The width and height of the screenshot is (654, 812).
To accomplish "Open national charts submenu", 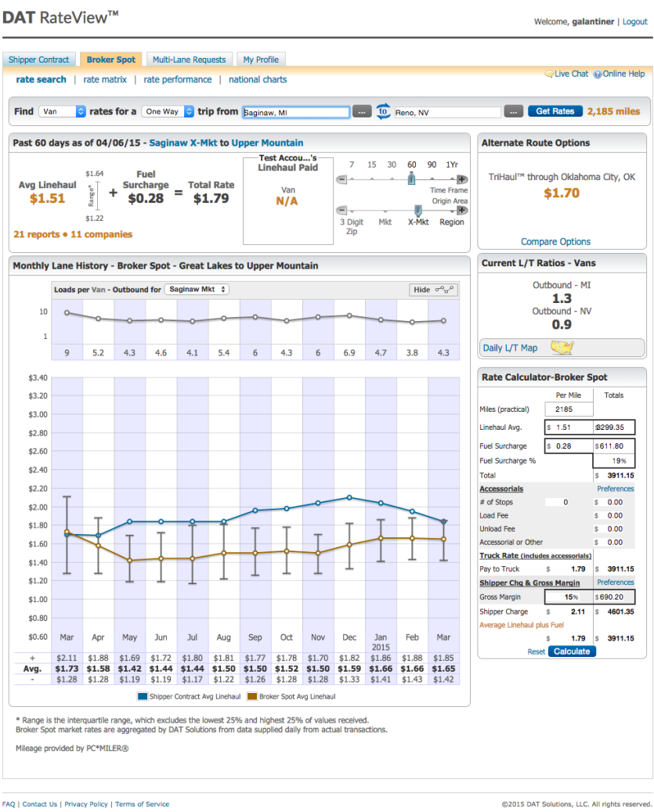I will [258, 79].
